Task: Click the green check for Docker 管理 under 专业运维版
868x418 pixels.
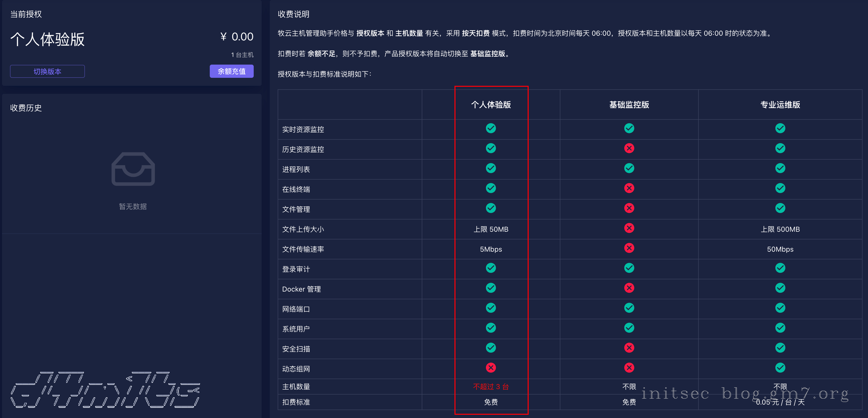Action: tap(780, 288)
